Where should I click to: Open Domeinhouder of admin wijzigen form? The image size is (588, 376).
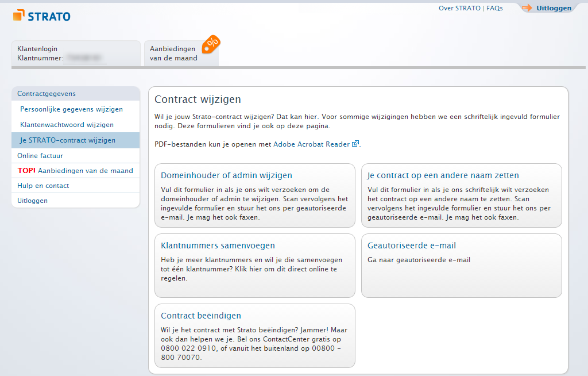click(x=226, y=175)
